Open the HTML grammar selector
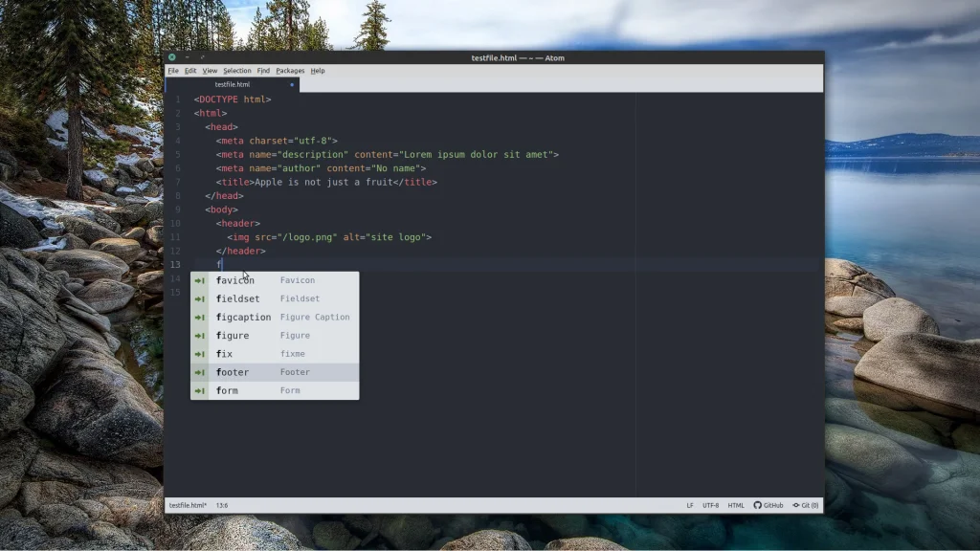Screen dimensions: 980x551 pos(736,505)
